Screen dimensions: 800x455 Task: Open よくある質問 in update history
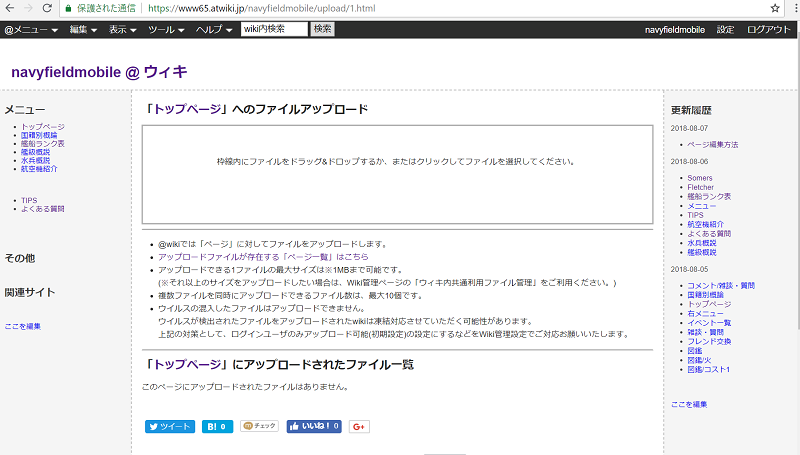pos(709,234)
